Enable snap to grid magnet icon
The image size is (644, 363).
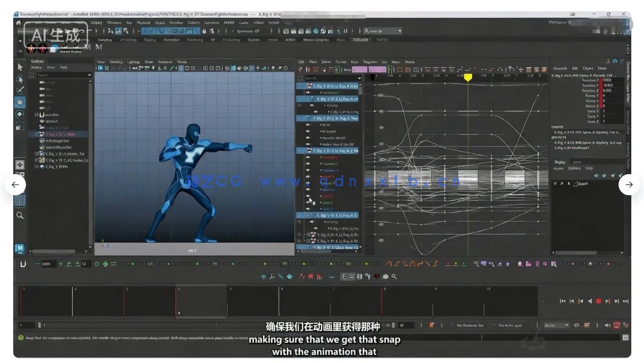pyautogui.click(x=144, y=32)
